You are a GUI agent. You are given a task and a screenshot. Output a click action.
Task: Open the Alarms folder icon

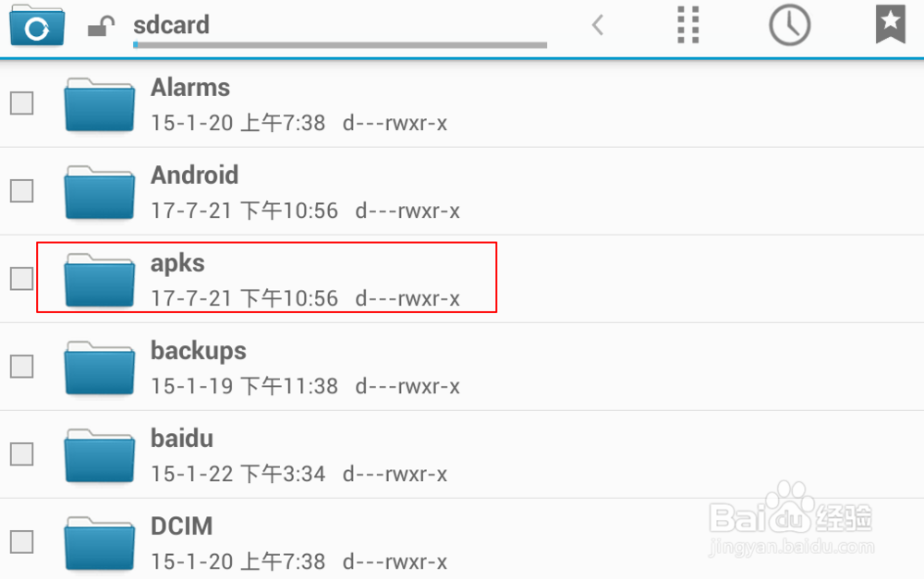click(x=99, y=105)
